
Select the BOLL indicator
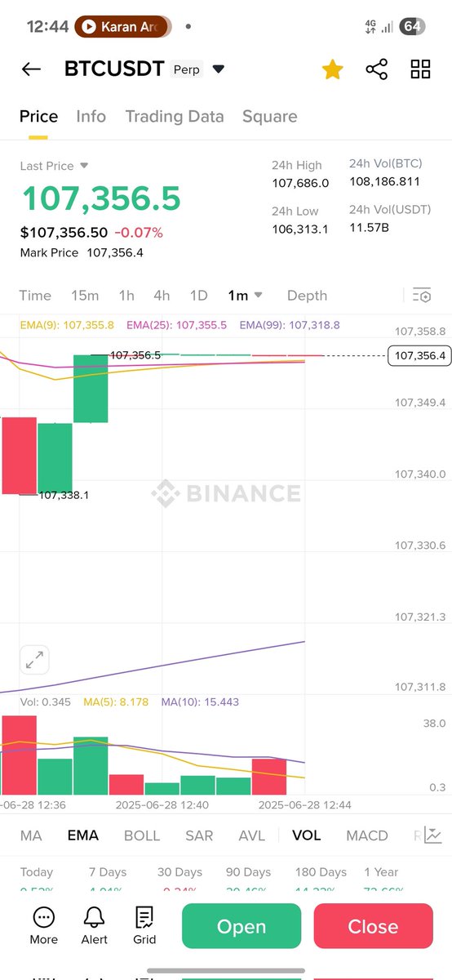(142, 835)
